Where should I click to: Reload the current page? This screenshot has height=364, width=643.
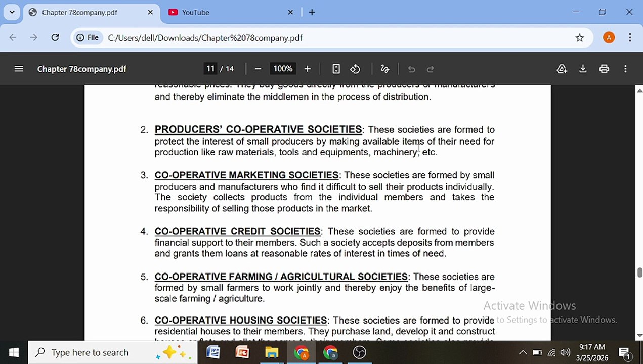(55, 37)
